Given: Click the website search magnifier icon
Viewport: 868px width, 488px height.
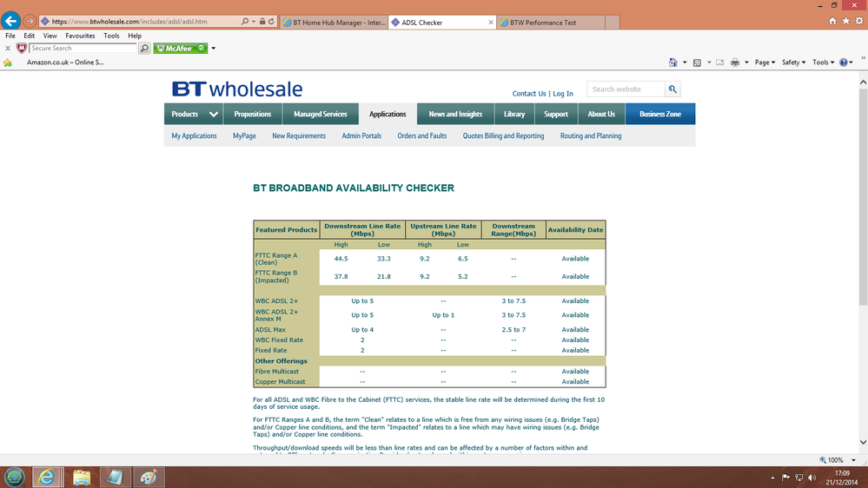Looking at the screenshot, I should [673, 89].
